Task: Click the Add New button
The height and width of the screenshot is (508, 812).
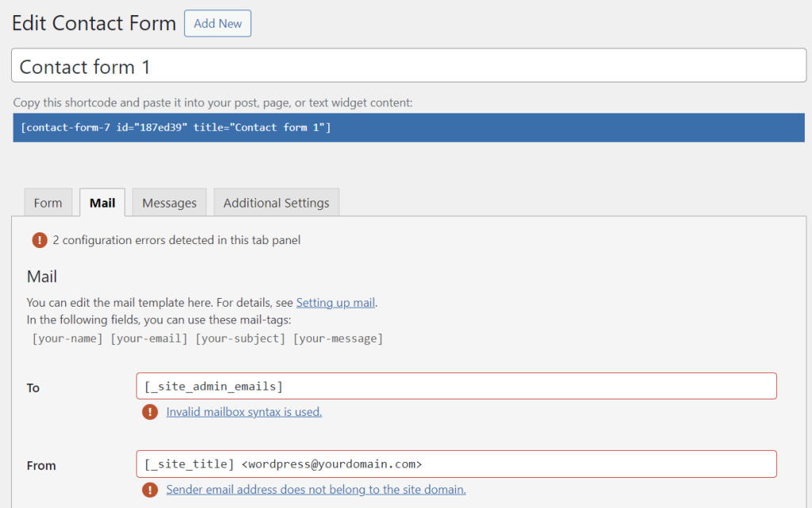Action: [217, 23]
